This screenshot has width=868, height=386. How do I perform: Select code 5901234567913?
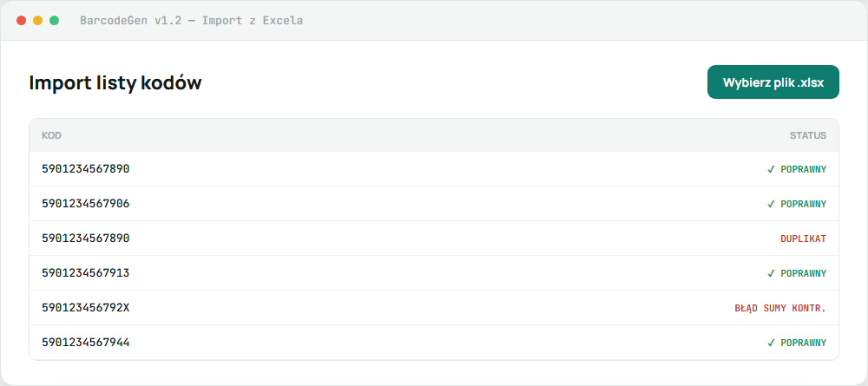coord(86,273)
